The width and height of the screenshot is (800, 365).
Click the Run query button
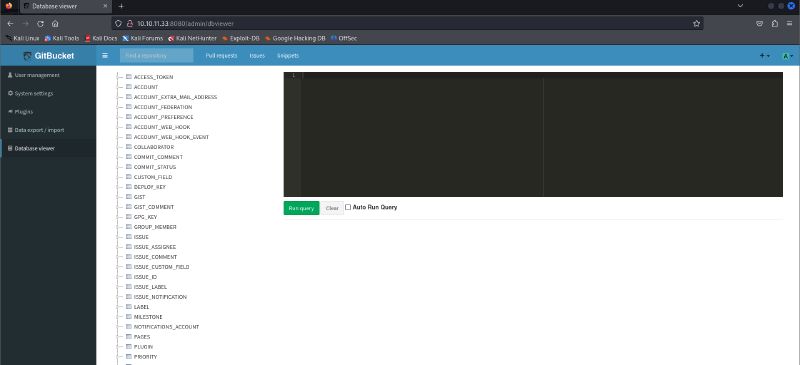click(301, 208)
